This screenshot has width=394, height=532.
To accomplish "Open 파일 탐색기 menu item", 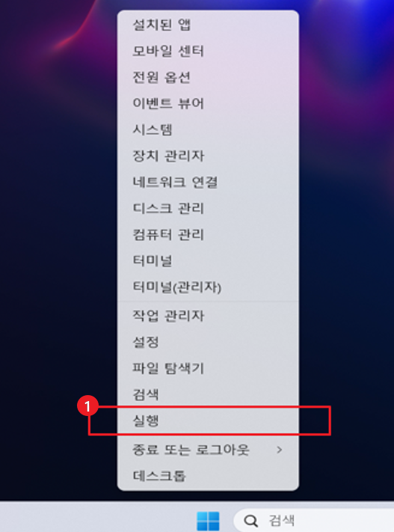I will click(x=208, y=368).
